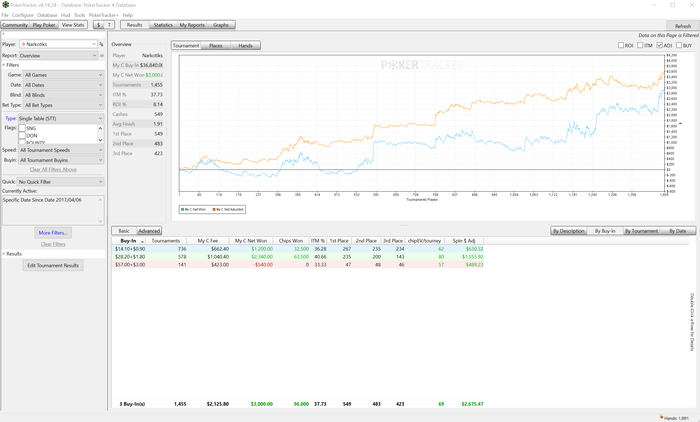Select the Hands graph tab

245,46
